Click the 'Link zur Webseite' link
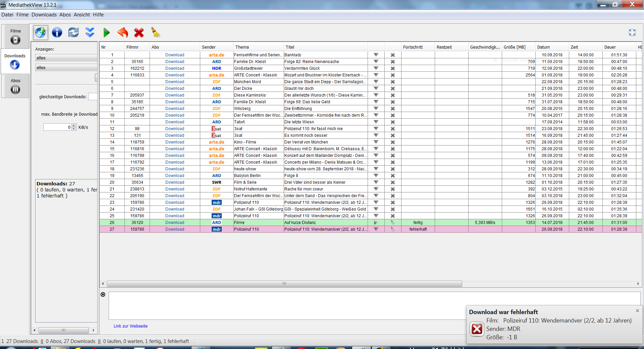The image size is (644, 349). 130,326
